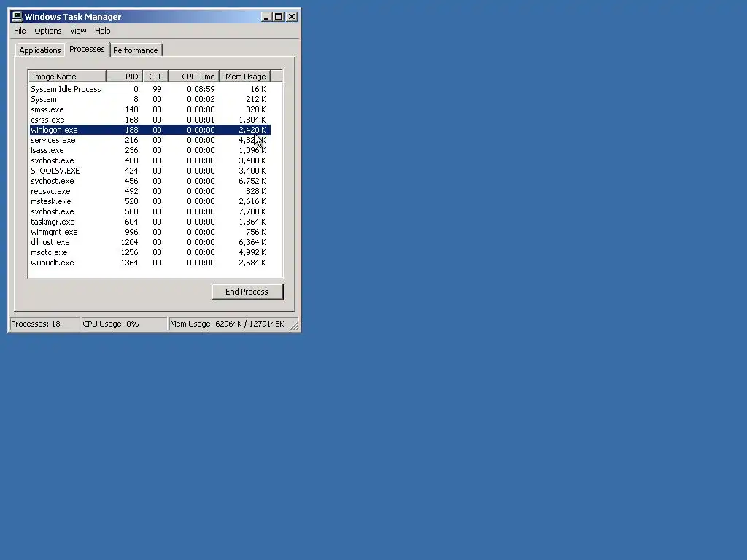
Task: Click the PID 1364 cell
Action: coord(129,262)
